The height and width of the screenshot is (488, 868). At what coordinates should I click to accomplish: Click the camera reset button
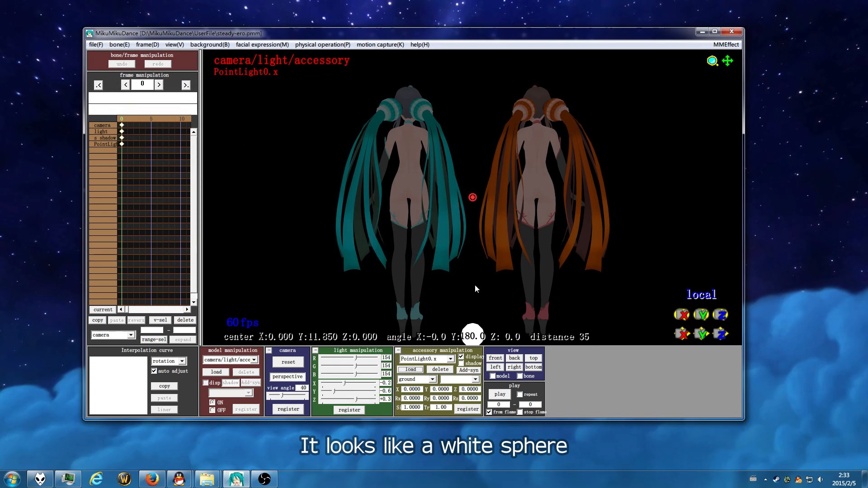(288, 362)
